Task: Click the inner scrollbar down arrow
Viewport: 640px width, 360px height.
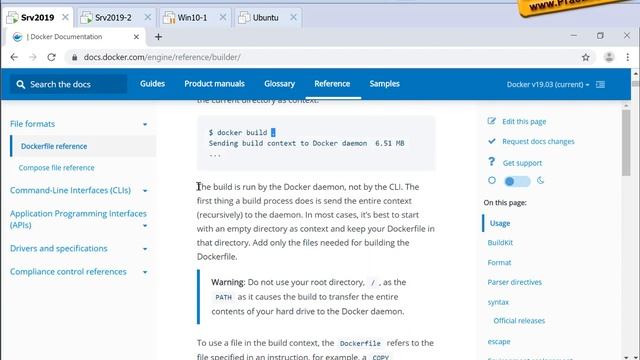Action: point(627,357)
